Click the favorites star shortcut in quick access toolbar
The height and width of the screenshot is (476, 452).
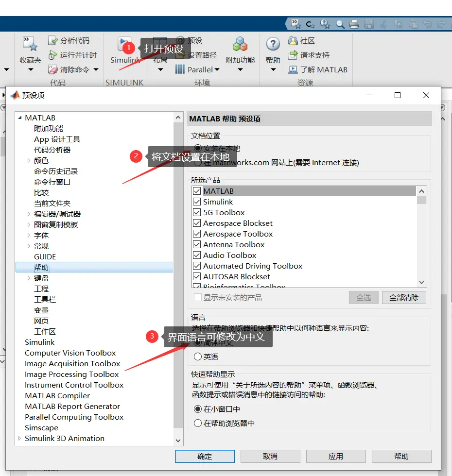(x=296, y=24)
